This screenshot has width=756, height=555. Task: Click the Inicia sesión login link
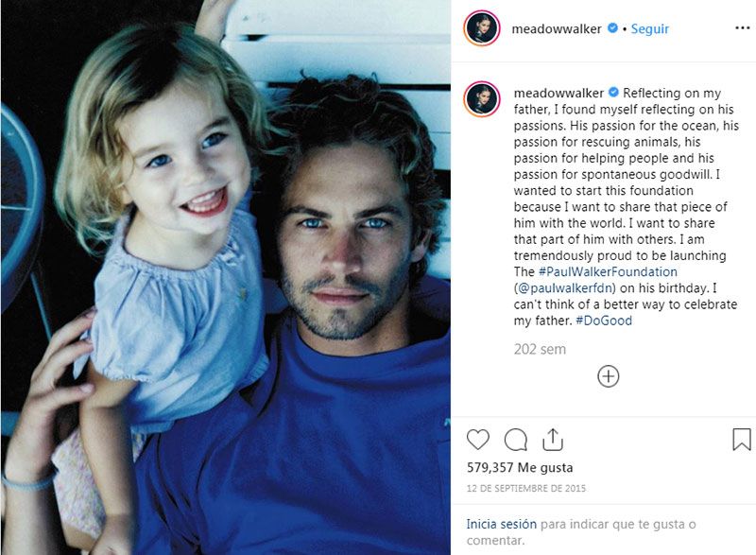pos(502,524)
